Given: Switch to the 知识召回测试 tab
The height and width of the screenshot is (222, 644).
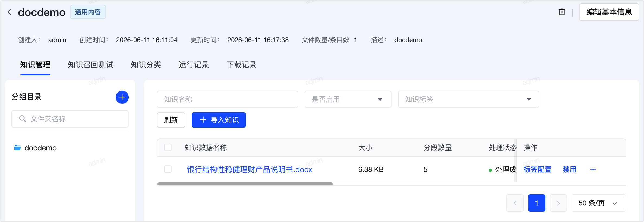Looking at the screenshot, I should click(x=91, y=65).
